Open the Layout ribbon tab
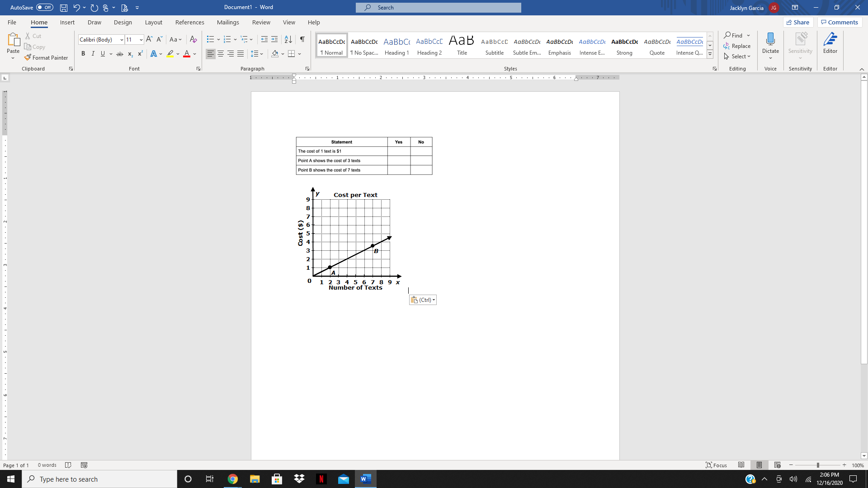868x488 pixels. 153,22
